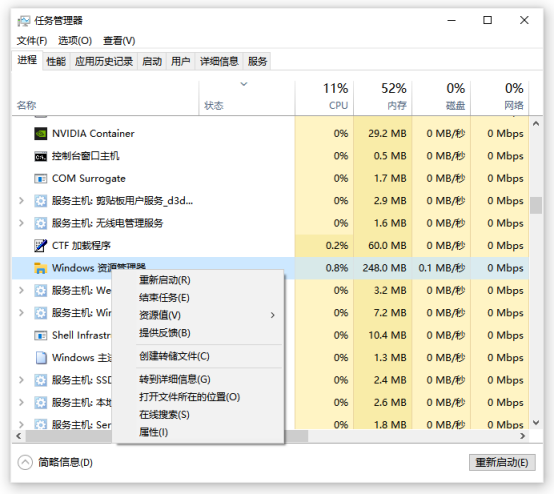
Task: Click the horizontal scrollbar left arrow
Action: (19, 436)
